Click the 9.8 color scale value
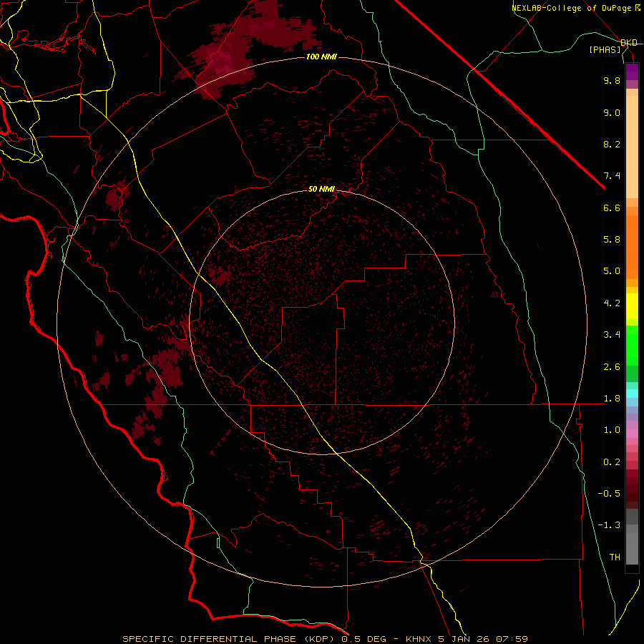 (x=612, y=80)
